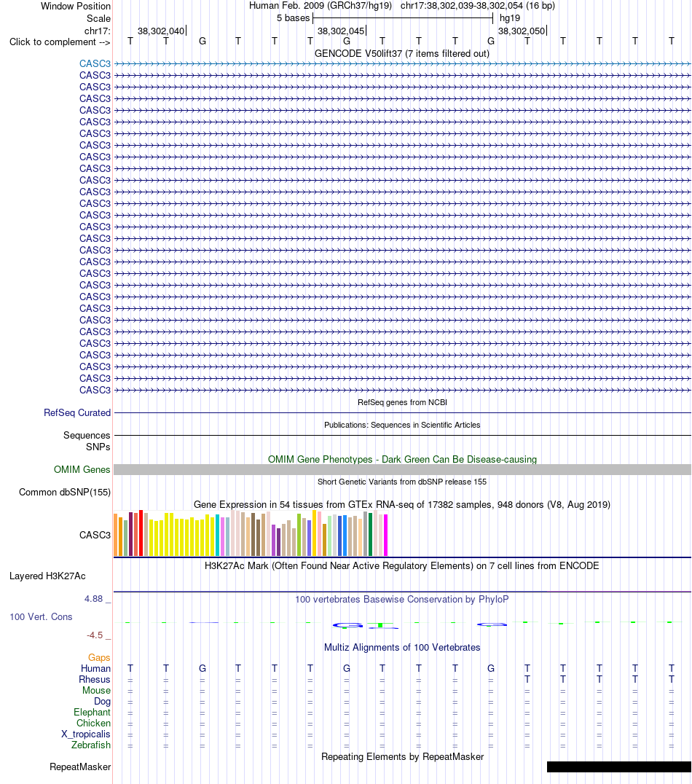Click the -4.5 PhyloP lower limit value
This screenshot has height=784, width=692.
(95, 635)
